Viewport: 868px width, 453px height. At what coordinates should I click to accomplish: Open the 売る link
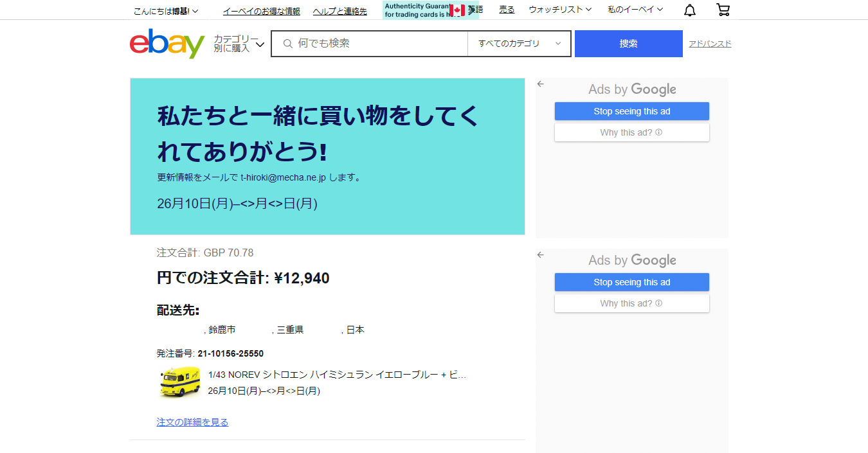point(507,10)
